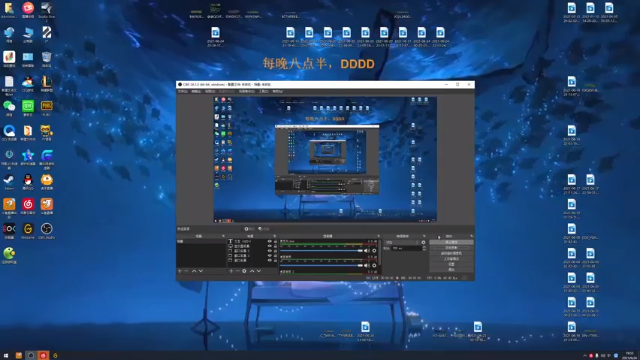Lock the 显示器采集 source
Image resolution: width=640 pixels, height=360 pixels.
275,246
